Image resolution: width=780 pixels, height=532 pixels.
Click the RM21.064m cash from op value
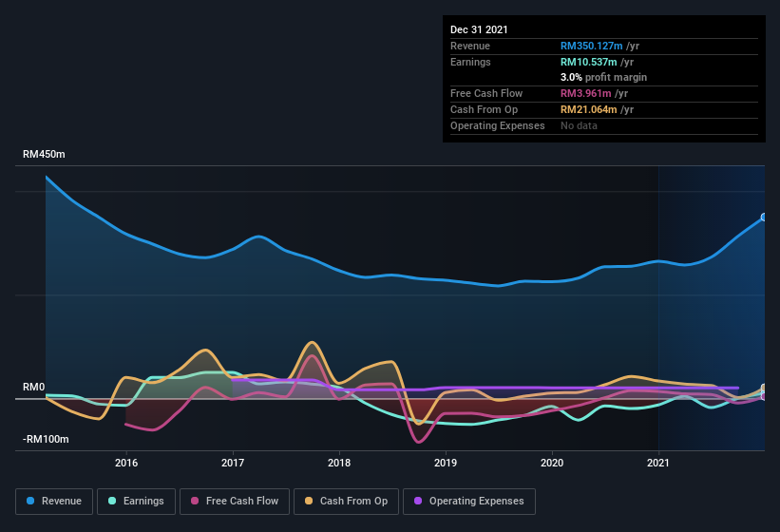[588, 109]
